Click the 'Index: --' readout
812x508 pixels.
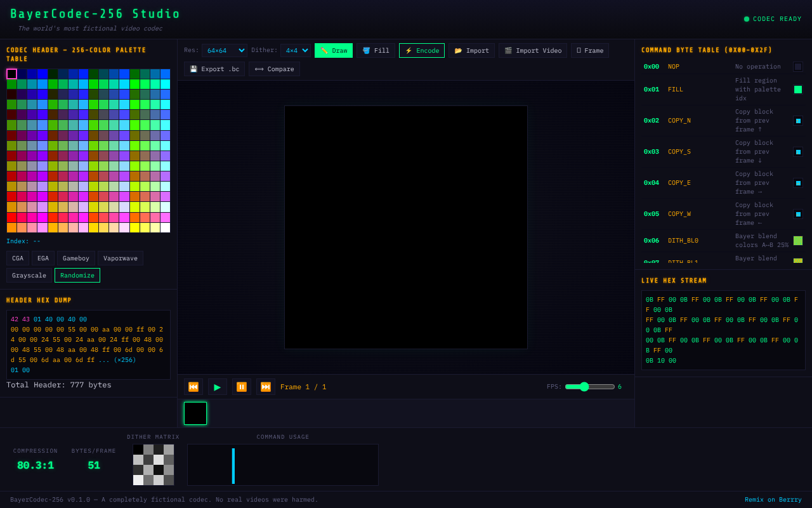point(23,241)
